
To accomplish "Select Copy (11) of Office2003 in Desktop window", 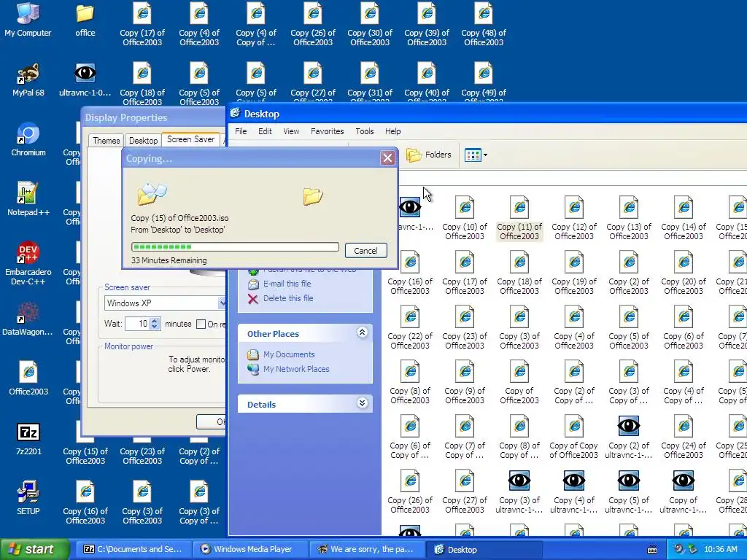I will tap(519, 218).
